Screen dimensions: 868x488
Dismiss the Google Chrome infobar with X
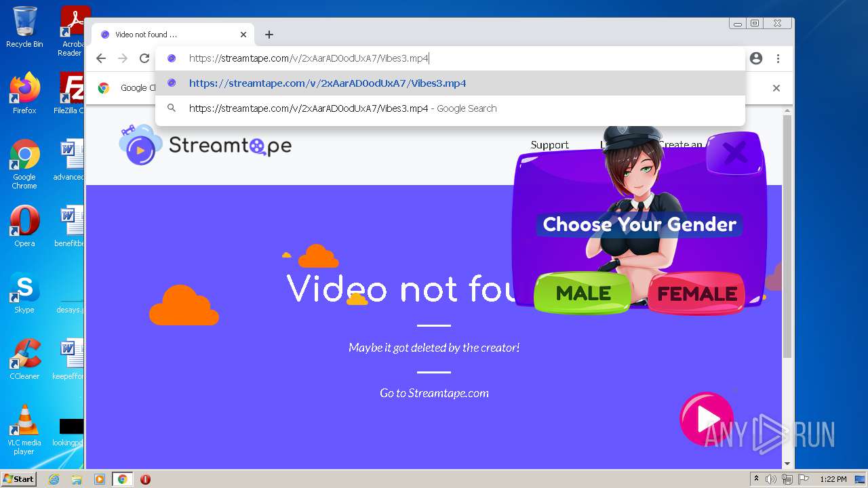[776, 88]
